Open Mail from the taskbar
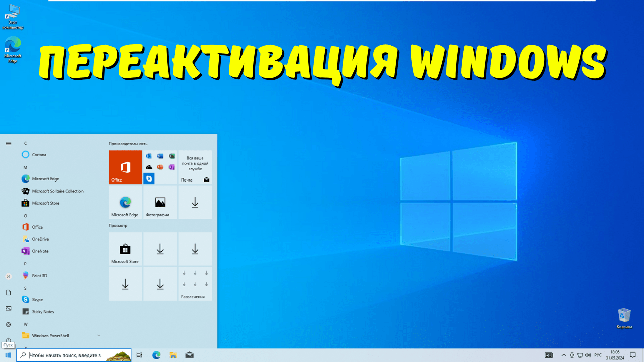 click(189, 355)
